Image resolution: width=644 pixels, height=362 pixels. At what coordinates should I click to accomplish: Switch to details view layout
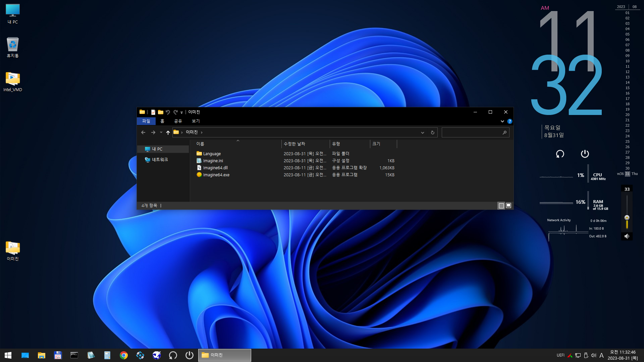pos(501,206)
